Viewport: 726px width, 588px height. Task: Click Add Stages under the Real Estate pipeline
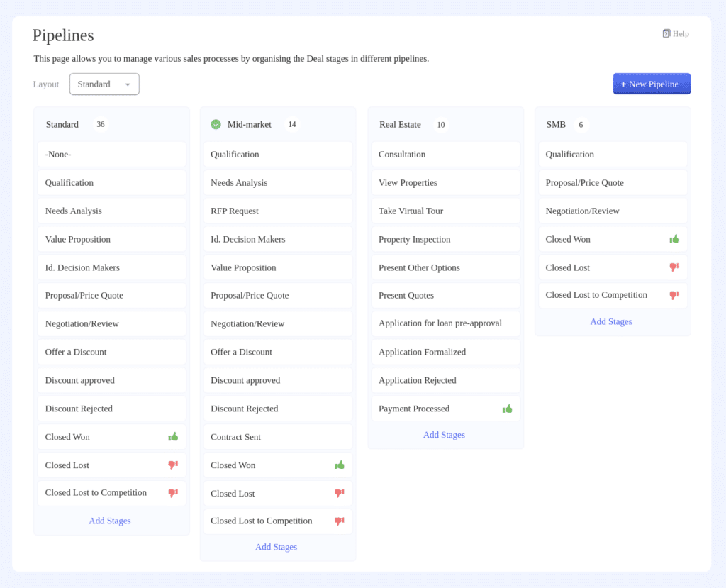click(444, 434)
